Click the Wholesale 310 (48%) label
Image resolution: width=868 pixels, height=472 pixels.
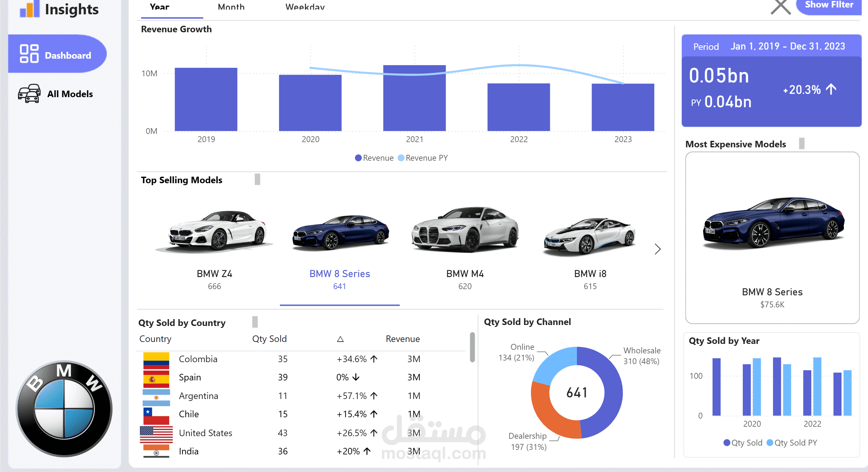[x=641, y=356]
